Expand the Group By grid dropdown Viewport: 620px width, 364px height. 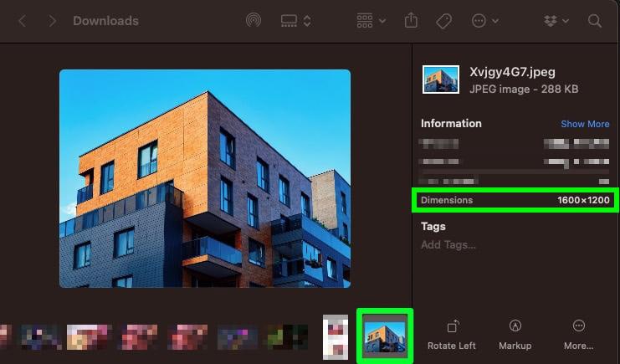(x=371, y=21)
